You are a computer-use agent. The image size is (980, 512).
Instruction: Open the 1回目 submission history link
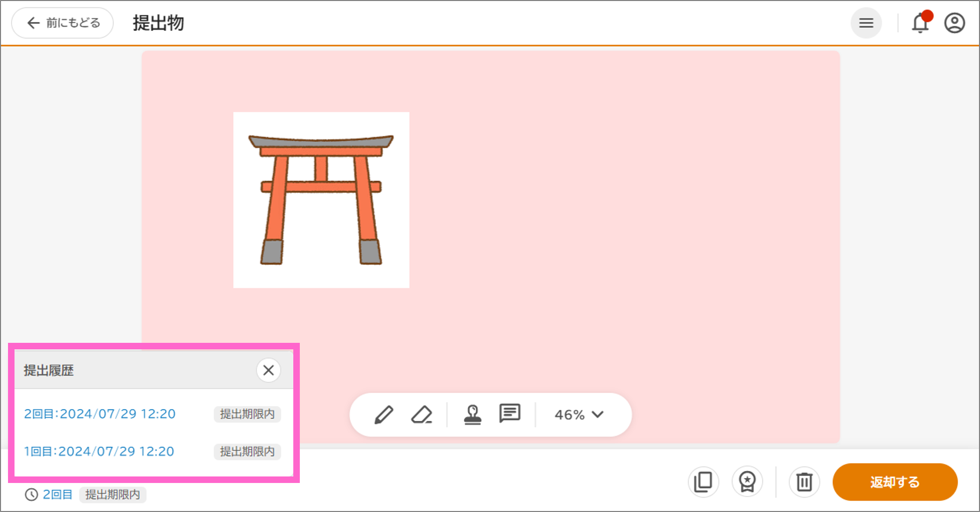click(x=99, y=451)
